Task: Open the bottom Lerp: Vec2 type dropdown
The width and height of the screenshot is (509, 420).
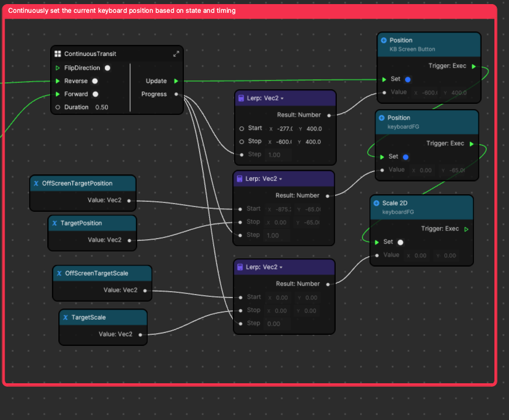Action: coord(281,267)
